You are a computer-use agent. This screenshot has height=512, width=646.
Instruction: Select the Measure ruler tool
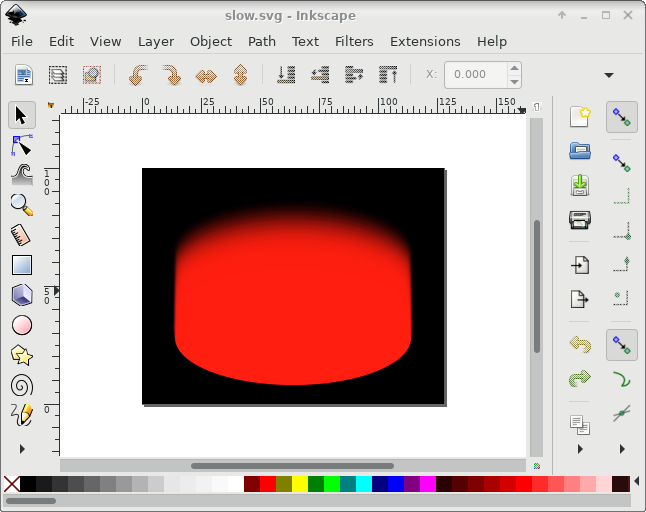(x=21, y=235)
